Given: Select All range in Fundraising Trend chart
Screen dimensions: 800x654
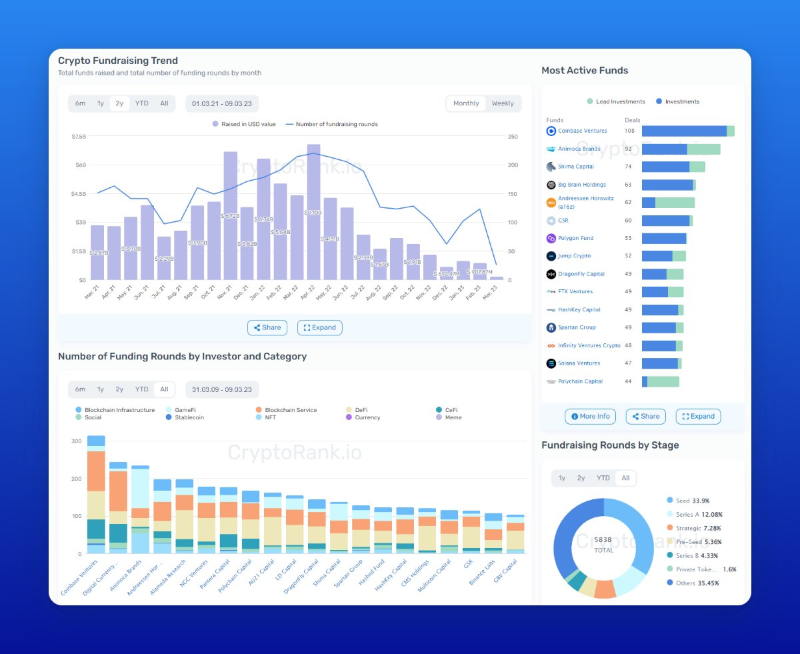Looking at the screenshot, I should coord(164,104).
